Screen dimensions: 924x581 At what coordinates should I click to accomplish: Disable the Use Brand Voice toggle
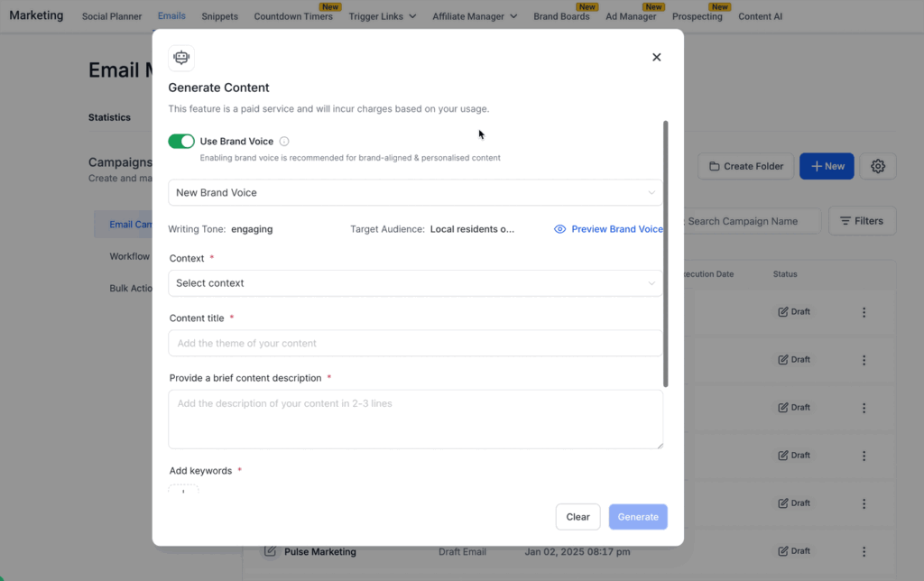pos(181,142)
